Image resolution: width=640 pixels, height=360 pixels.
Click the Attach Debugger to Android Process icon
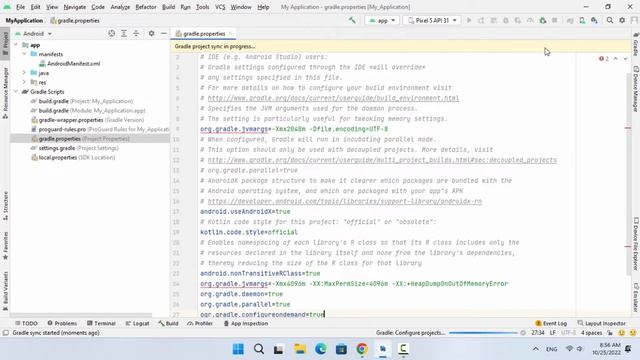542,20
